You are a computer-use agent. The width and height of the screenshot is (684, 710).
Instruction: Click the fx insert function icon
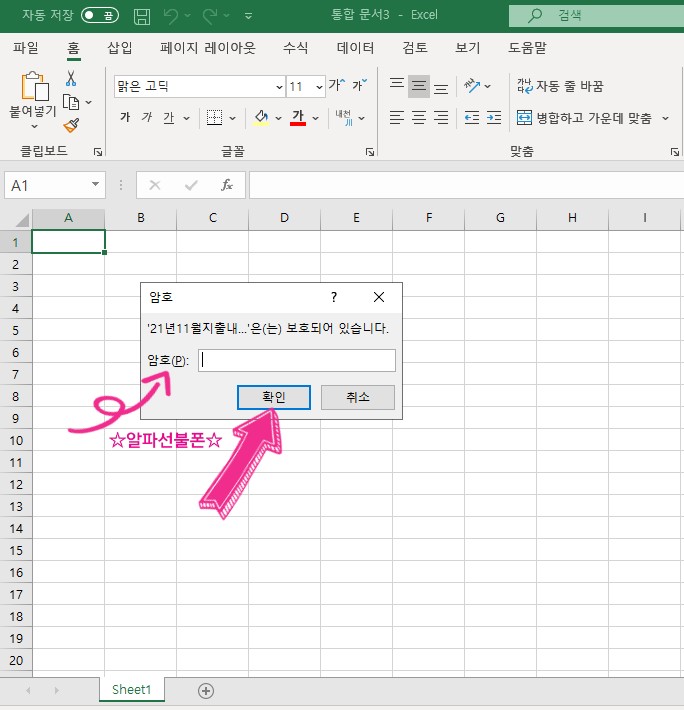(227, 185)
